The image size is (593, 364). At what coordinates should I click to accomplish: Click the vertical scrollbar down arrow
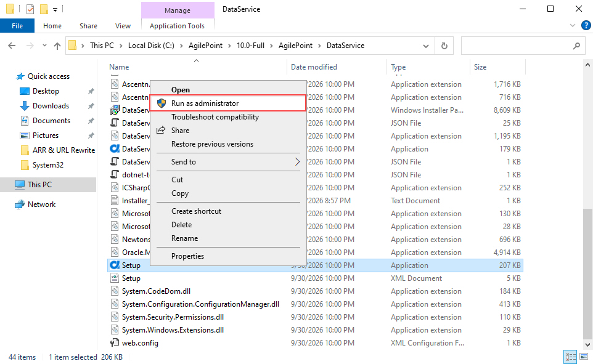587,344
